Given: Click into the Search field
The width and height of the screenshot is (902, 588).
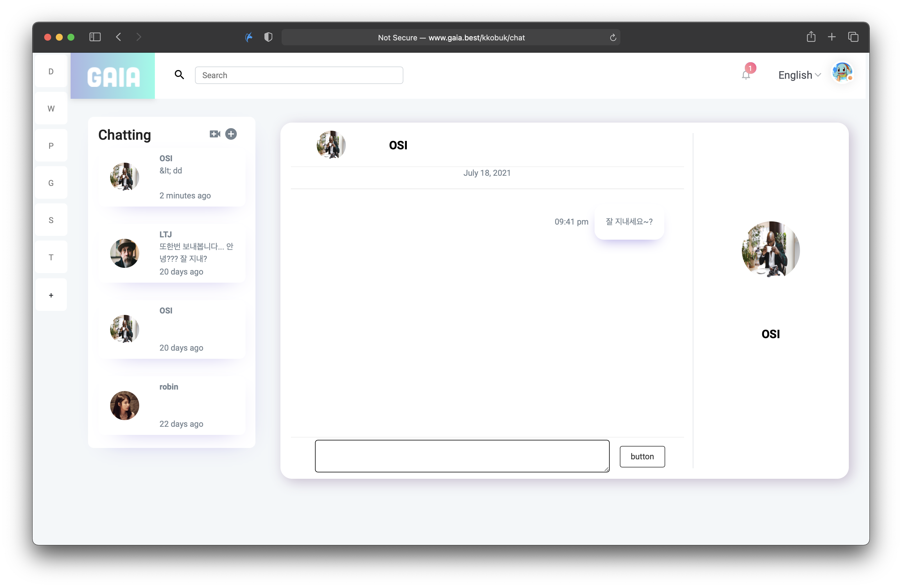Looking at the screenshot, I should 299,76.
